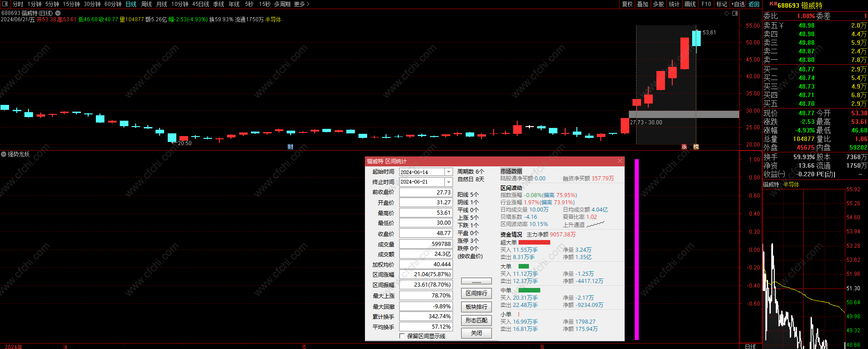Open the 多周期 multi-period view
This screenshot has height=349, width=868.
[282, 4]
